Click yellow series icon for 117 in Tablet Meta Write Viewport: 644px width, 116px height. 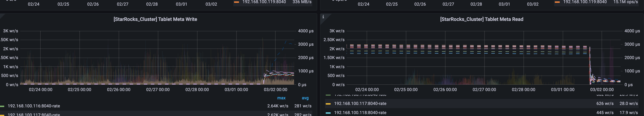click(2, 115)
